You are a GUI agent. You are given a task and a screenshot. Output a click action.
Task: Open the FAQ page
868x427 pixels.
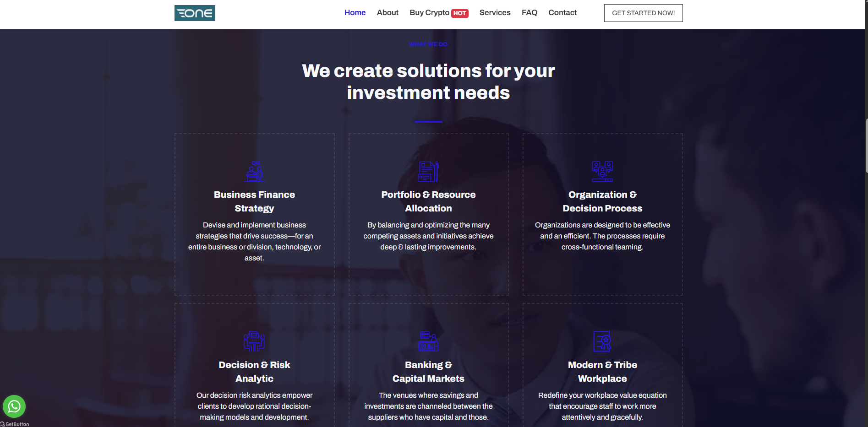(529, 13)
